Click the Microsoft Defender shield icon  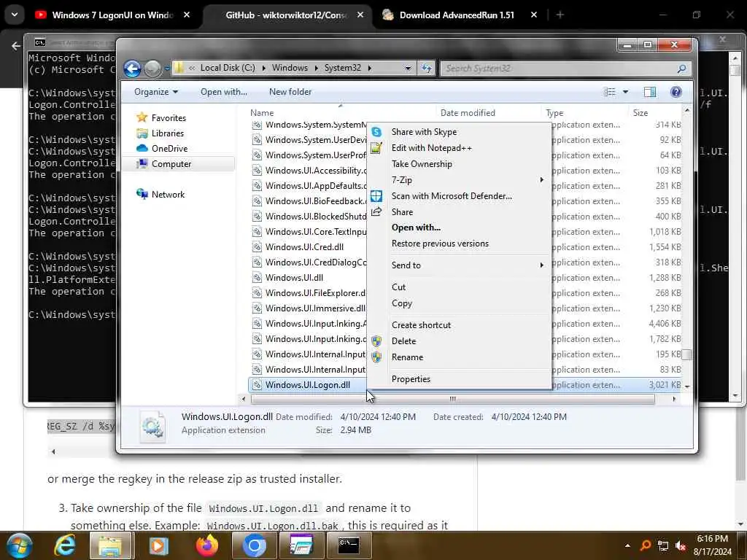click(x=376, y=195)
